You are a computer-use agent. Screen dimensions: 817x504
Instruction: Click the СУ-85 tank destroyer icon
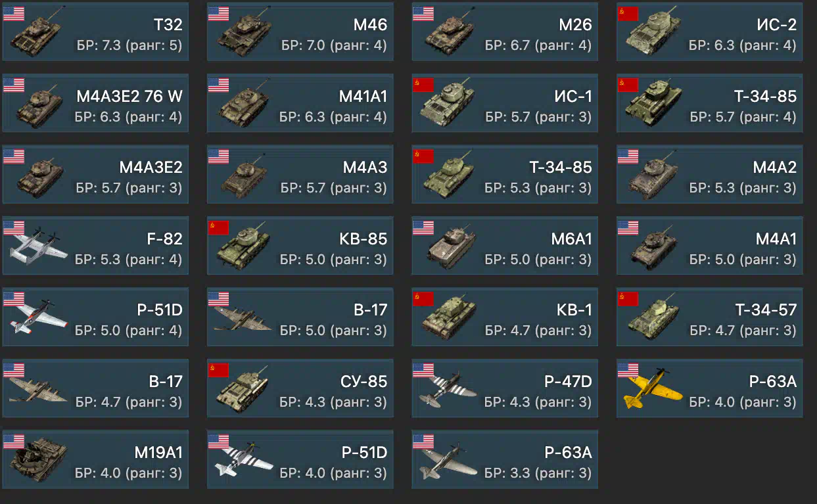(x=243, y=389)
